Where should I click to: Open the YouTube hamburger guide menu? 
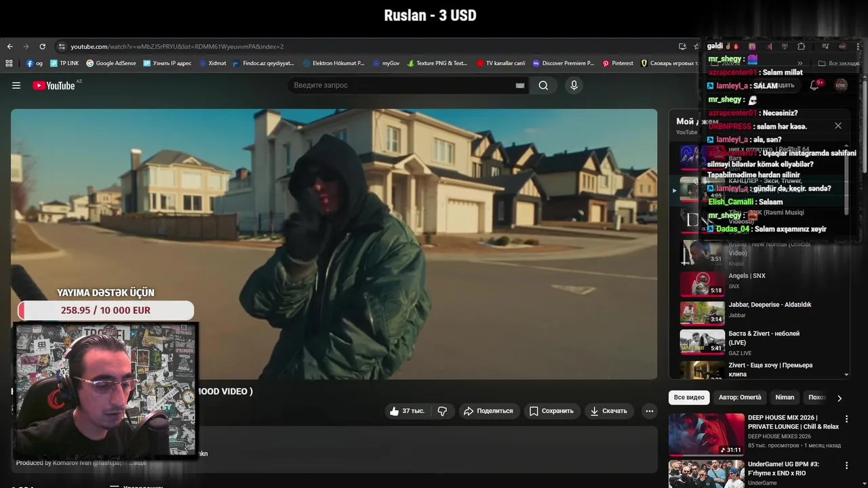pyautogui.click(x=16, y=85)
